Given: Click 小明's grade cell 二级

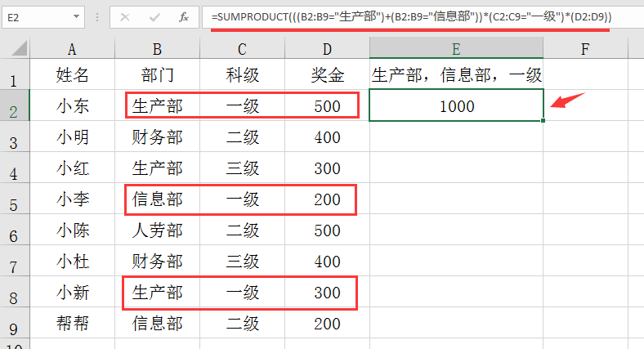Looking at the screenshot, I should coord(243,136).
